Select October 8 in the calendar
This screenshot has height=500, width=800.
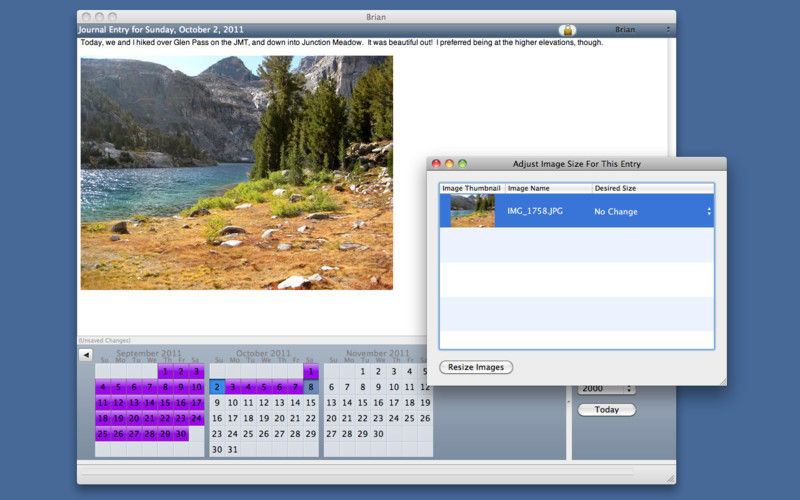[311, 387]
